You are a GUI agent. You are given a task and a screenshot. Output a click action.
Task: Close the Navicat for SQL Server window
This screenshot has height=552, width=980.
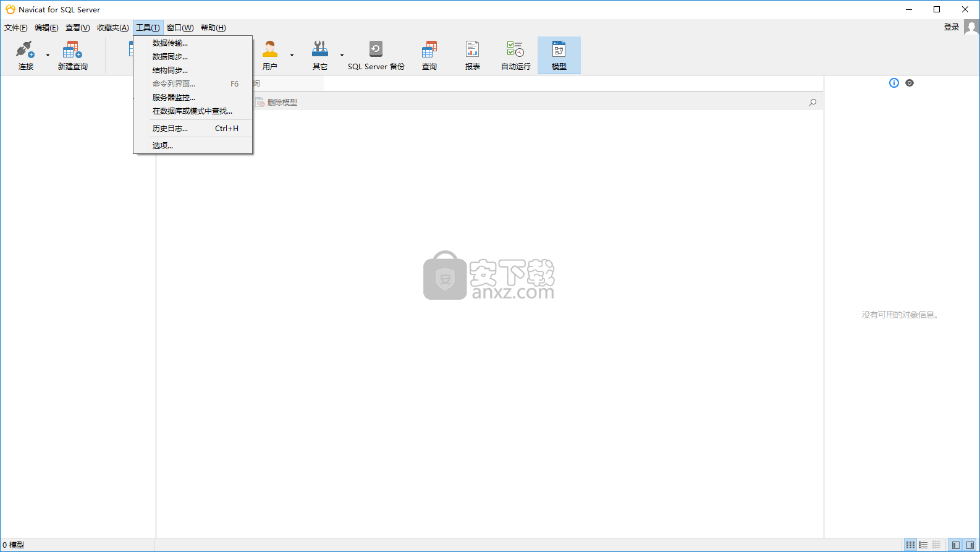pos(965,9)
